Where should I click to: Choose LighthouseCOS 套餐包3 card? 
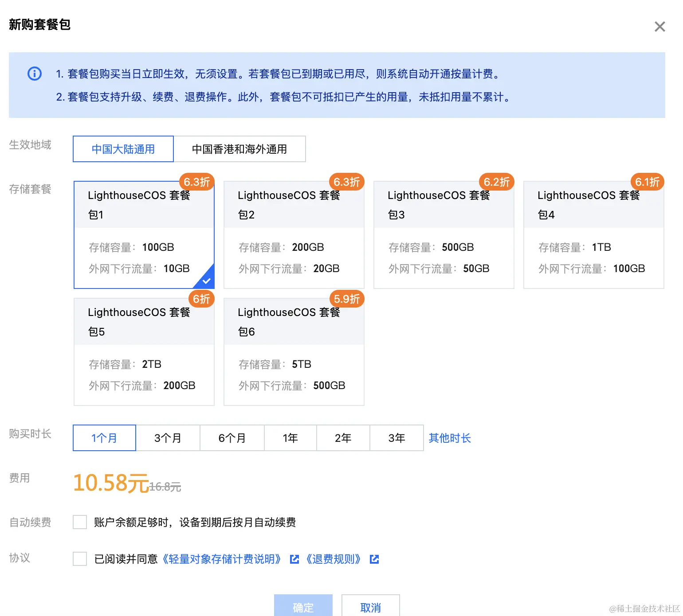pos(444,235)
